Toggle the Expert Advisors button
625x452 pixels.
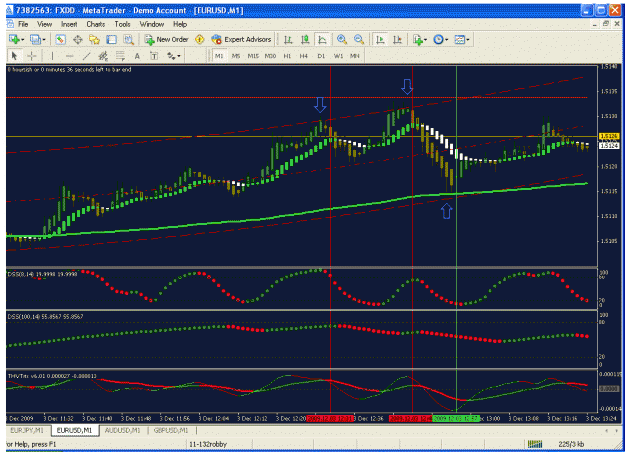pyautogui.click(x=242, y=39)
